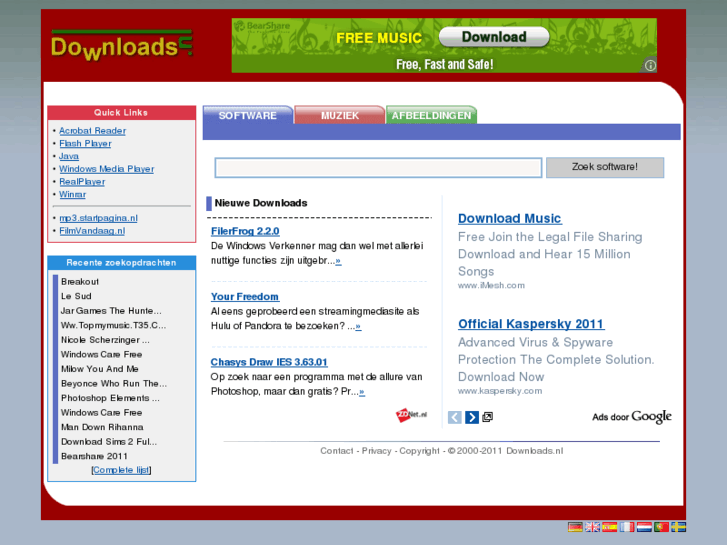Image resolution: width=727 pixels, height=545 pixels.
Task: Open ads in new window icon
Action: tap(487, 417)
